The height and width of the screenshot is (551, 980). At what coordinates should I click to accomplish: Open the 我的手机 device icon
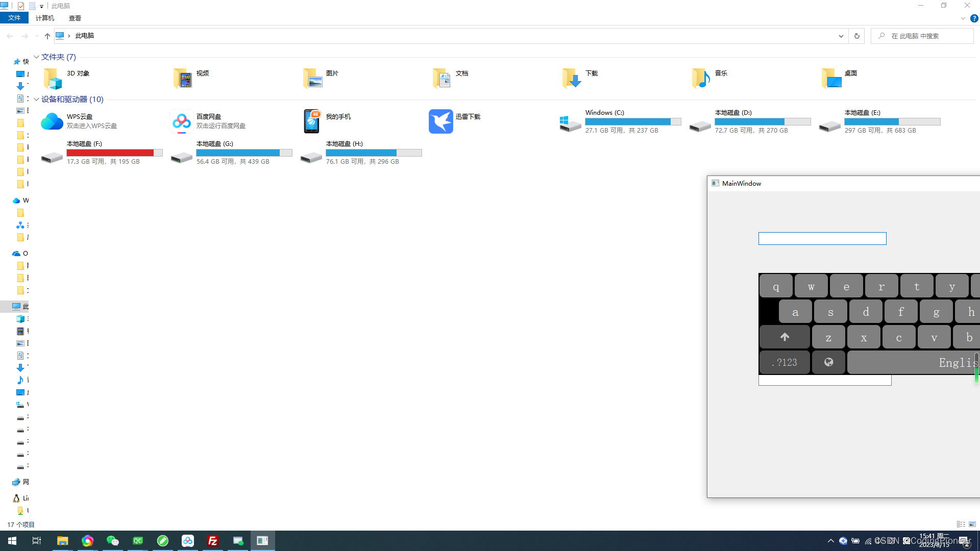pos(311,121)
